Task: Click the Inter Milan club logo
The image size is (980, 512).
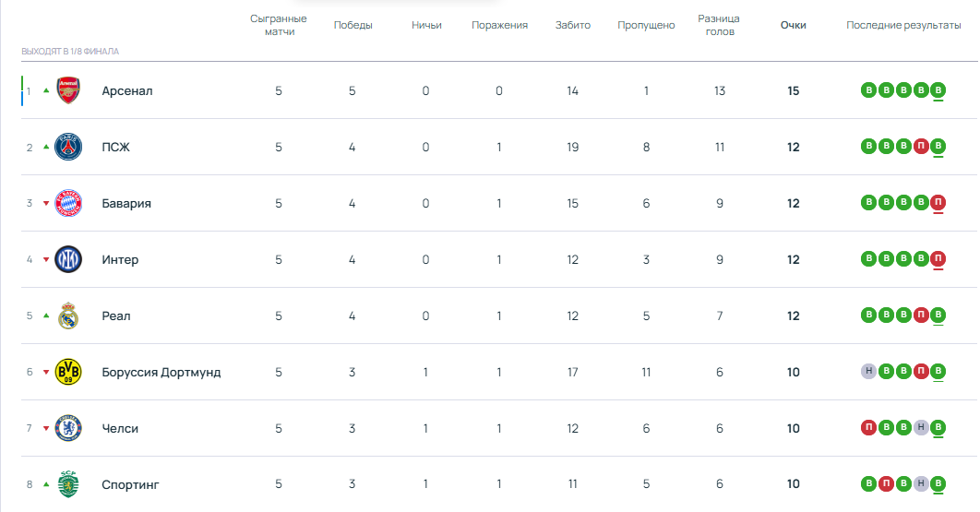Action: [68, 259]
